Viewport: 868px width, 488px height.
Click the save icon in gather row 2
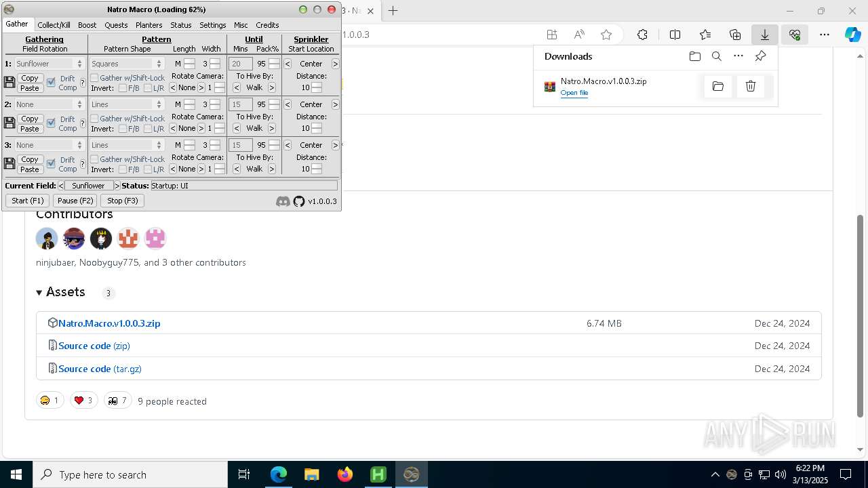[x=9, y=123]
